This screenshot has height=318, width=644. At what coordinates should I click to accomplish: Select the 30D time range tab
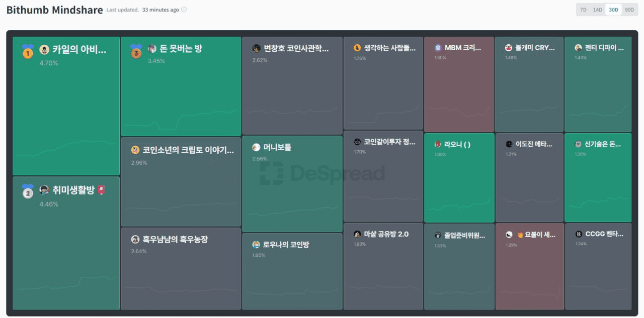click(x=613, y=10)
